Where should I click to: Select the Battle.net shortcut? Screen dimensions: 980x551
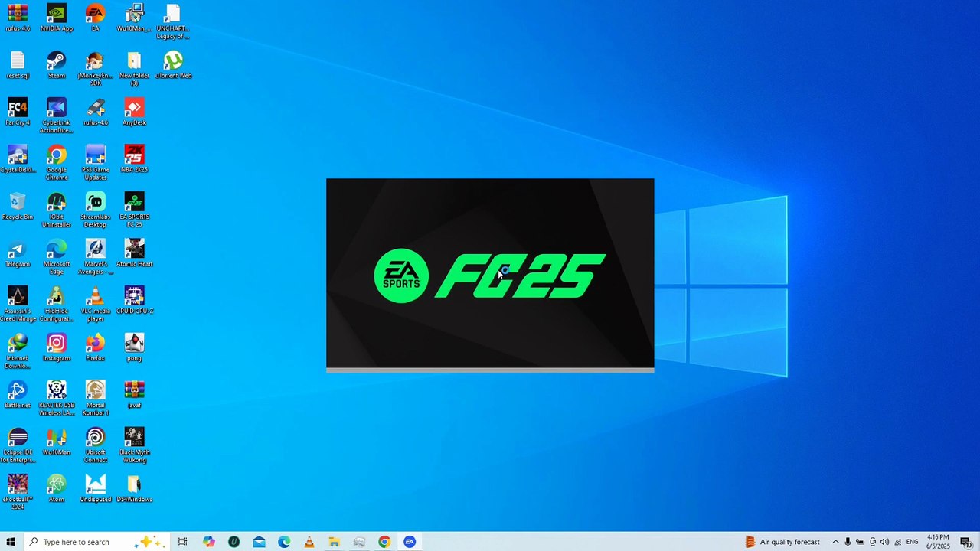pos(18,395)
